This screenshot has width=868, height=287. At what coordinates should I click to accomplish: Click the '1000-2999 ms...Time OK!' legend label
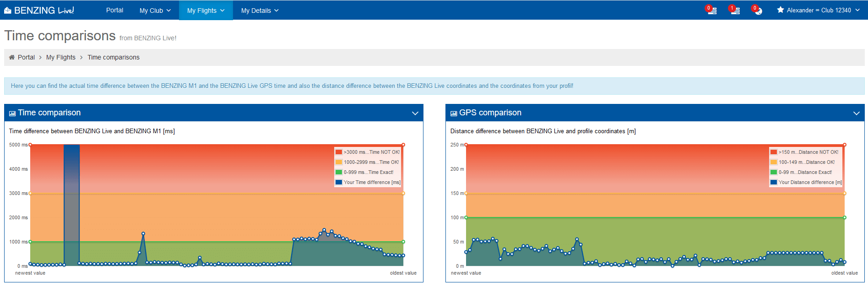tap(371, 162)
